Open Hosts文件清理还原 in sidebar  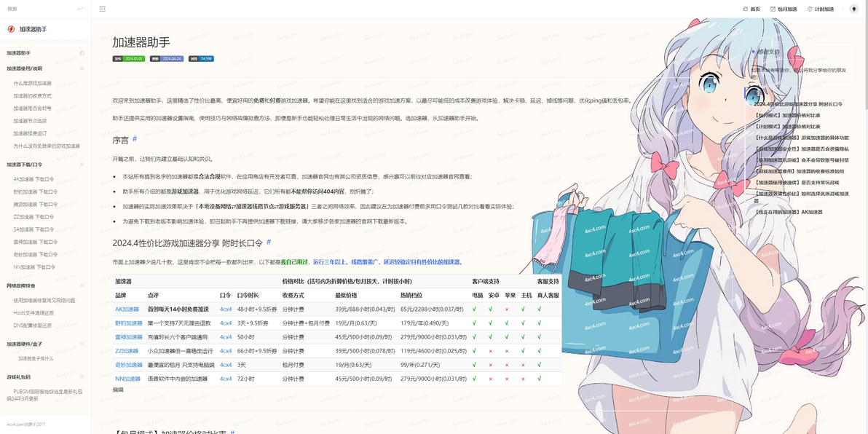pyautogui.click(x=33, y=313)
